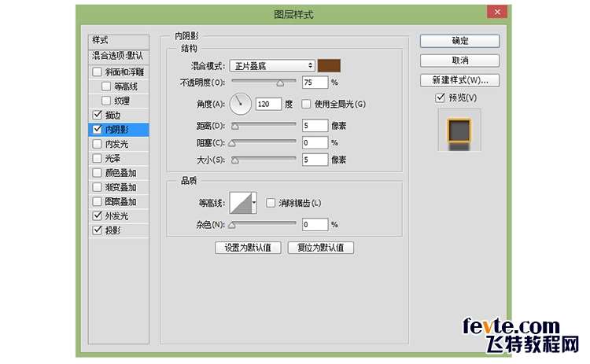Select the 渐变叠加 row label
Image resolution: width=590 pixels, height=364 pixels.
point(120,187)
